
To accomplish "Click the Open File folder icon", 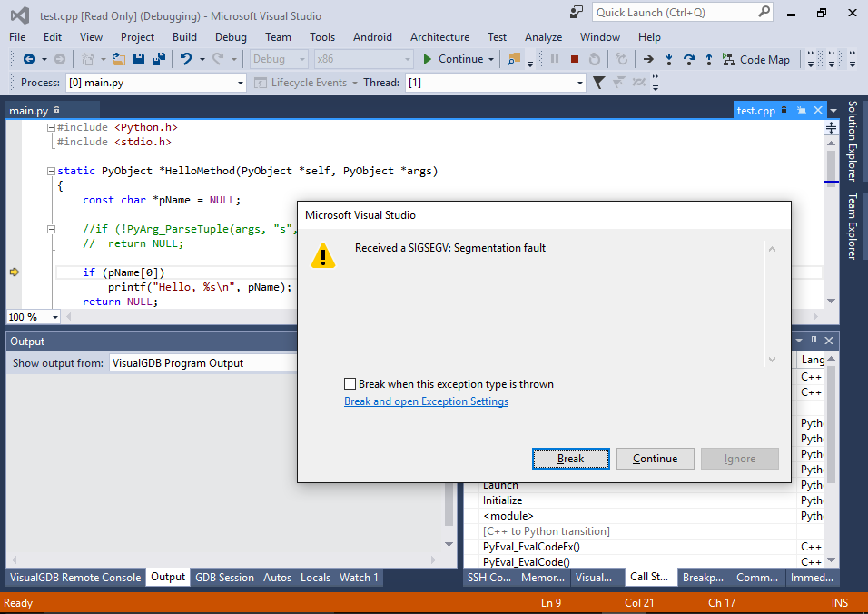I will click(118, 59).
